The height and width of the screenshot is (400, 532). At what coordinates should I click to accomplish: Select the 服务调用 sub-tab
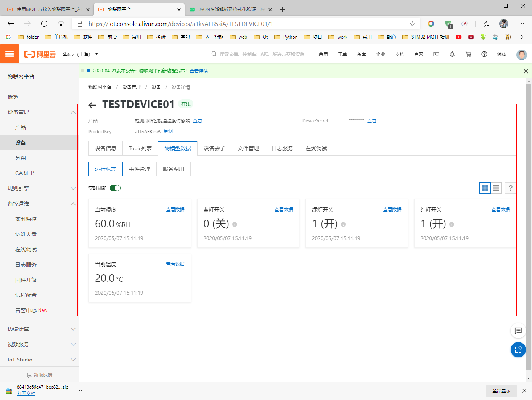pos(174,169)
